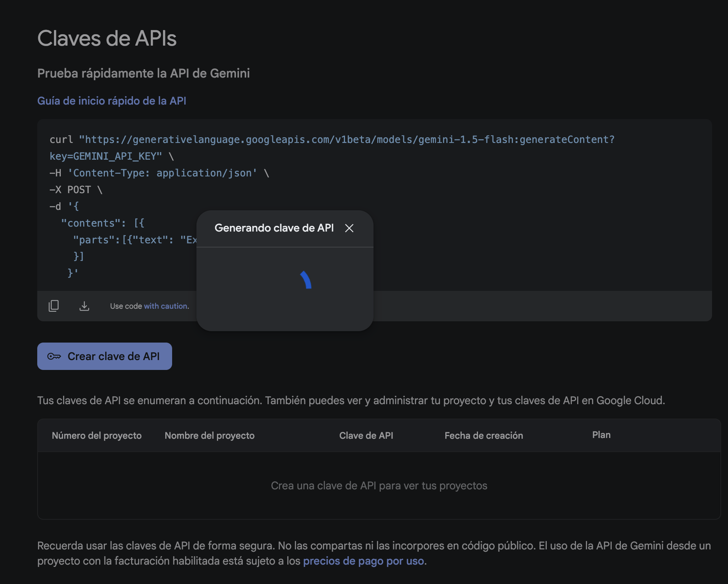Close the Generando clave de API dialog
The image size is (728, 584).
point(349,228)
